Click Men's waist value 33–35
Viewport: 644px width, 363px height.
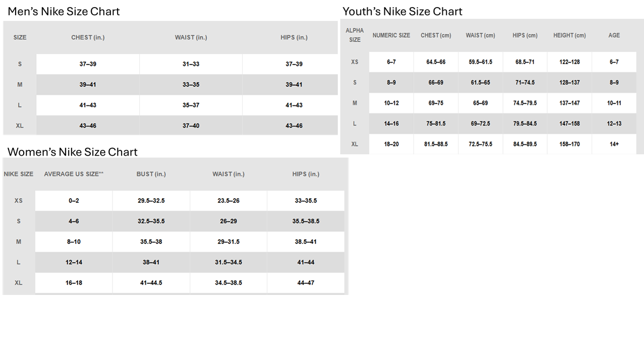pos(191,85)
